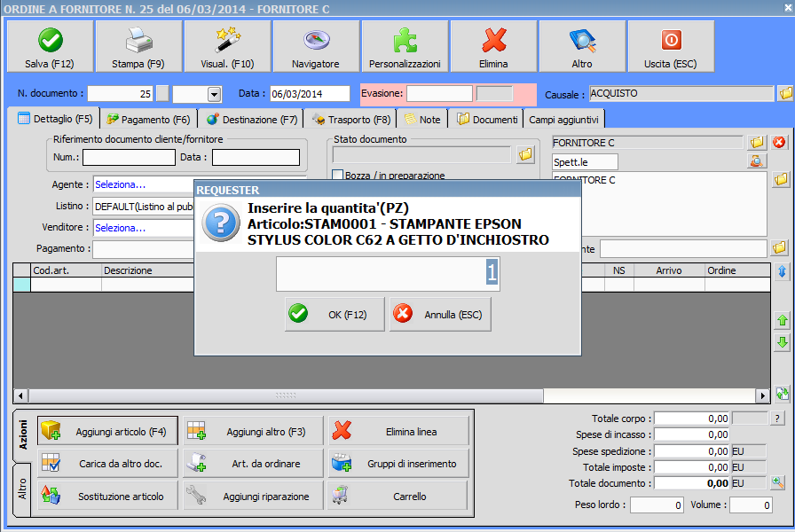This screenshot has height=532, width=795.
Task: Click Aggiungi altro (F3) button
Action: tap(254, 431)
